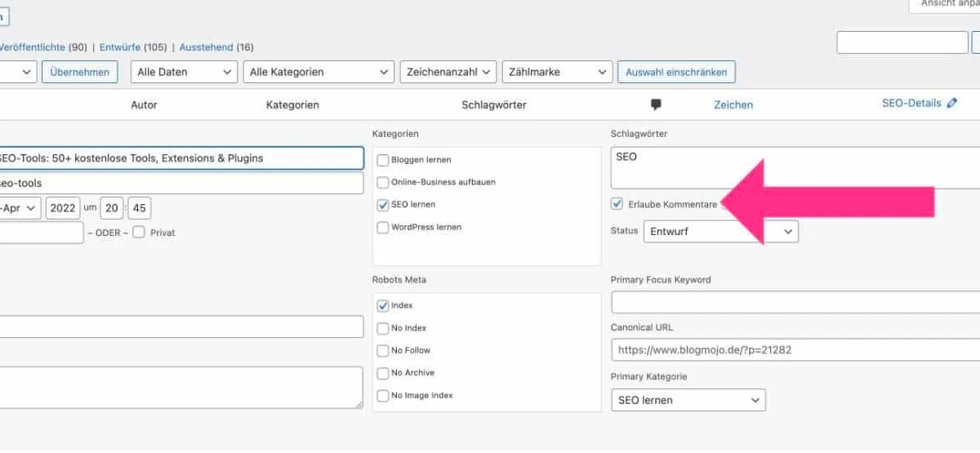Sort by the Zeichen column header
Image resolution: width=980 pixels, height=453 pixels.
pyautogui.click(x=733, y=104)
